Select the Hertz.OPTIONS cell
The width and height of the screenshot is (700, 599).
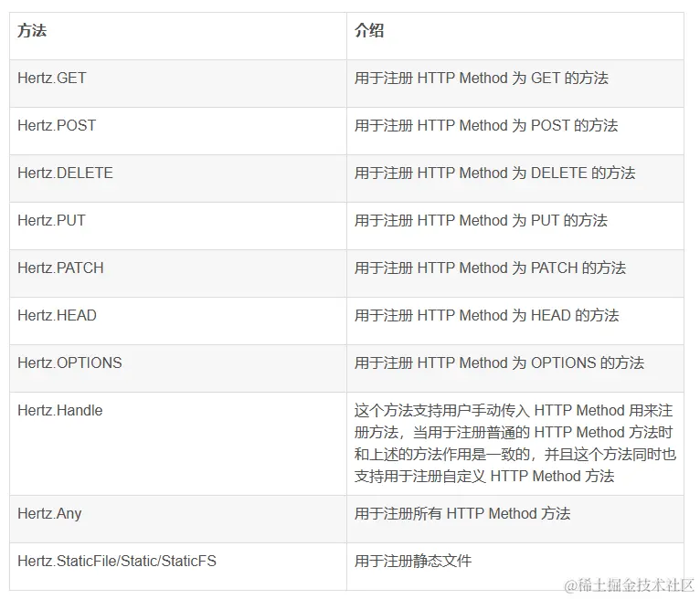tap(69, 363)
